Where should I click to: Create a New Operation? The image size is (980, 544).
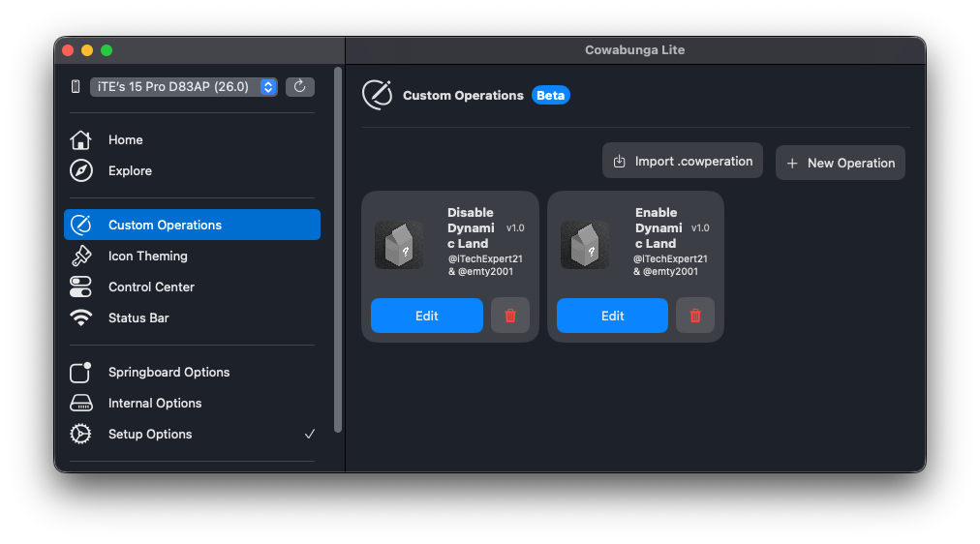click(840, 163)
